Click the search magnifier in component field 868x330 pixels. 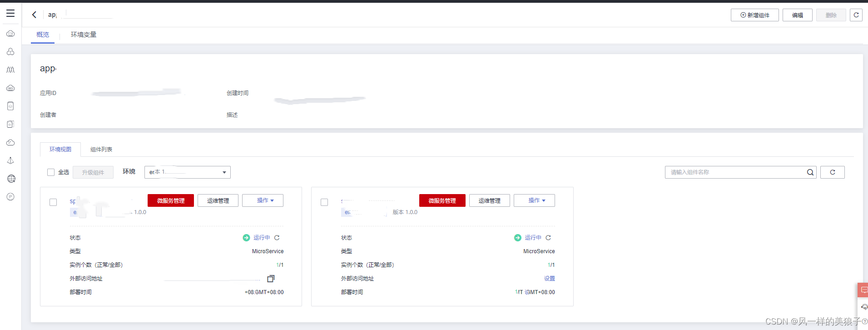[x=810, y=172]
